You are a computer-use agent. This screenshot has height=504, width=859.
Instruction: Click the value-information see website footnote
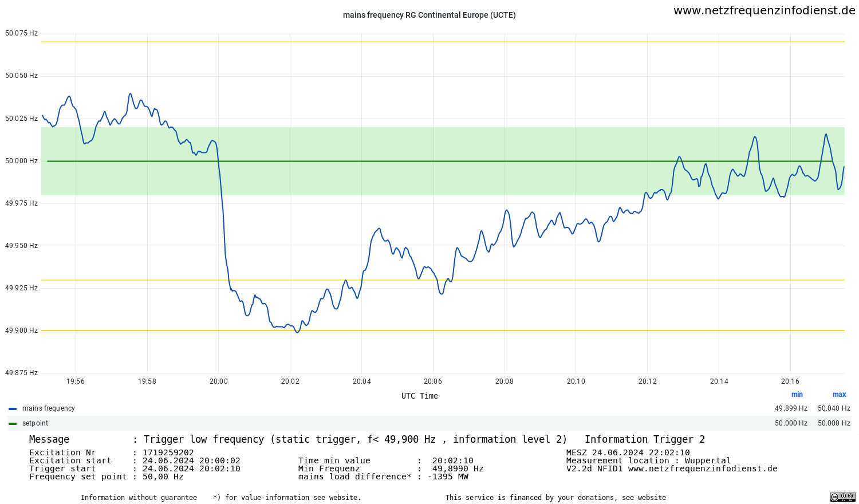[x=287, y=498]
